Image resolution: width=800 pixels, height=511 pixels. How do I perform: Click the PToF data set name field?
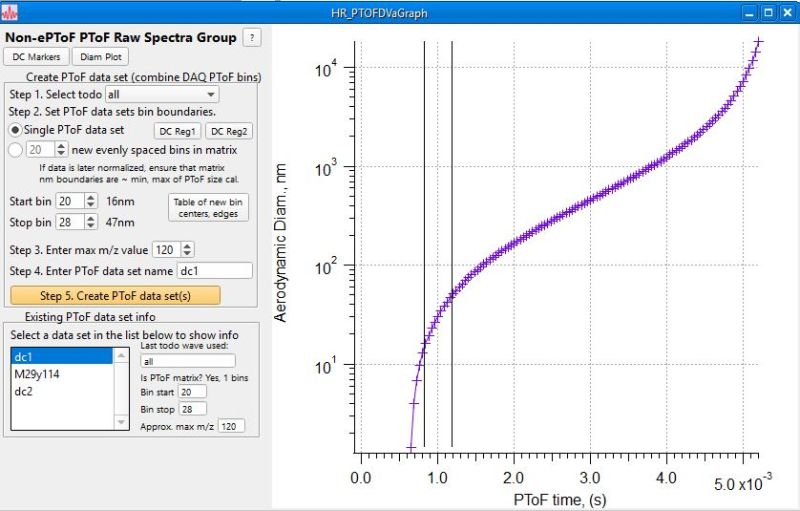coord(214,270)
